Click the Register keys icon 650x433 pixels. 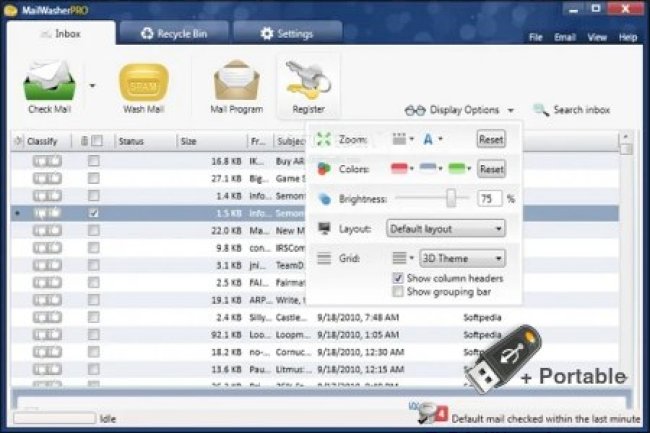click(308, 80)
